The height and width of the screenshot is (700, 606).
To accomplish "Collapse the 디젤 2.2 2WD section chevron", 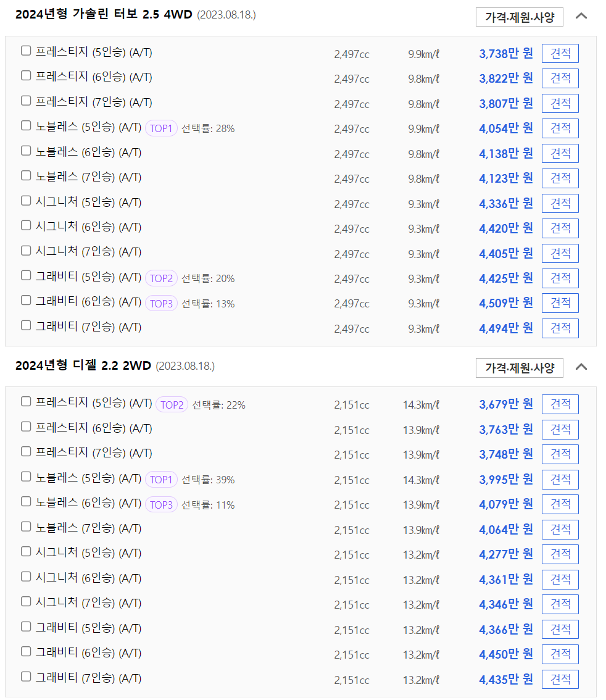I will click(x=581, y=367).
